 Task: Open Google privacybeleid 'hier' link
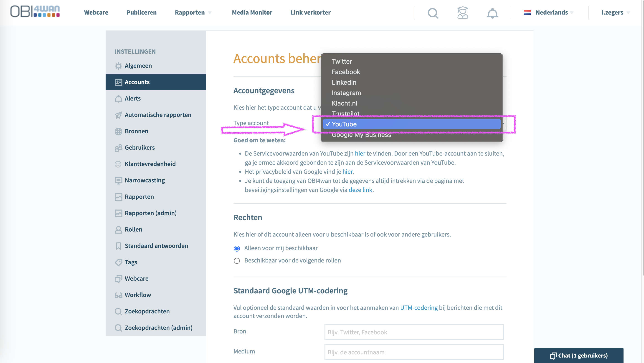click(347, 172)
